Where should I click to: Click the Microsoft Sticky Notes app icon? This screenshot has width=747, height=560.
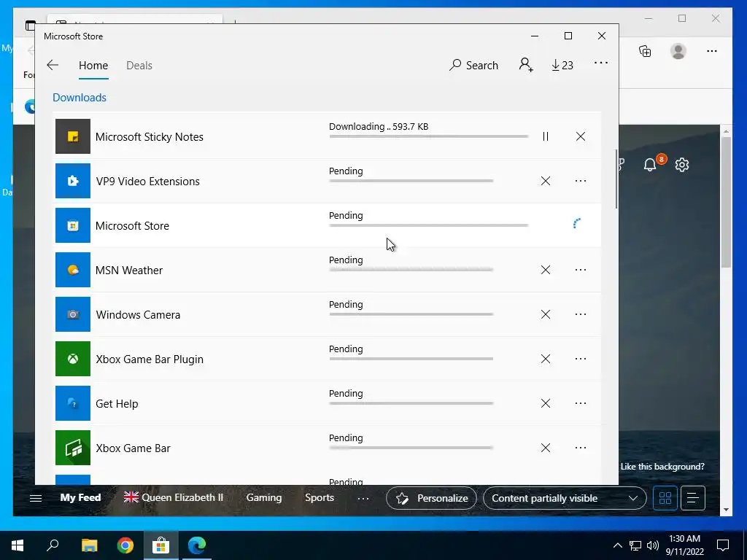[73, 136]
